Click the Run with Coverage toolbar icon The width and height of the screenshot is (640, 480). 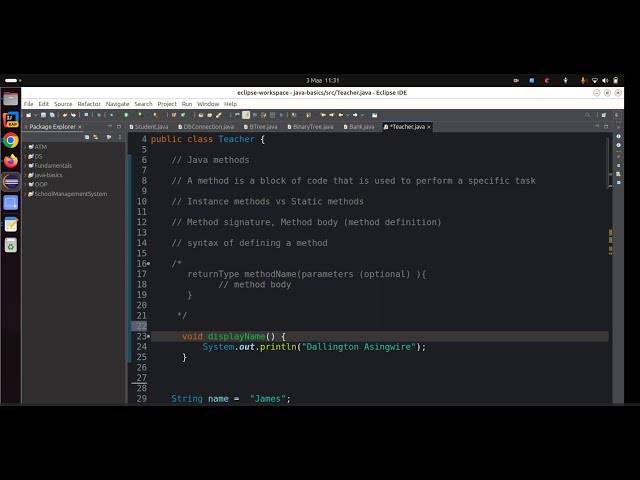point(140,115)
